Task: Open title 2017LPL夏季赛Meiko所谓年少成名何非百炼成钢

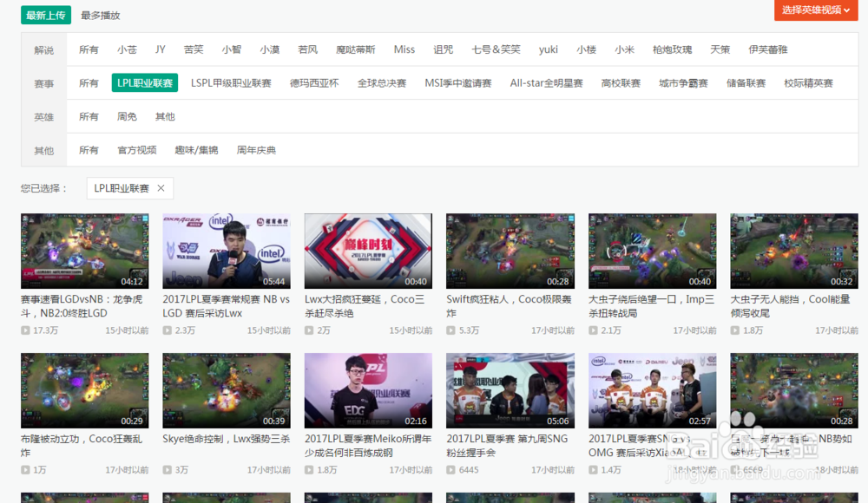Action: pyautogui.click(x=367, y=446)
